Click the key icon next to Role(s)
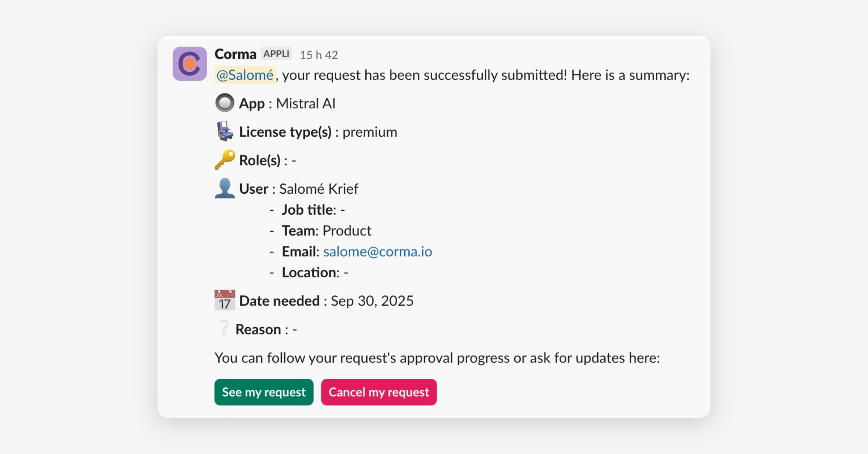Viewport: 868px width, 454px height. (225, 160)
